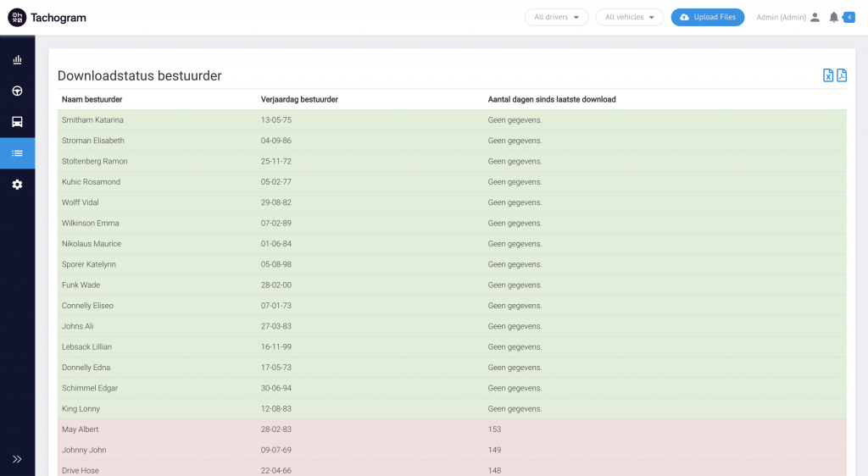Viewport: 868px width, 476px height.
Task: Select driver Connelly Eliseo
Action: [x=87, y=306]
